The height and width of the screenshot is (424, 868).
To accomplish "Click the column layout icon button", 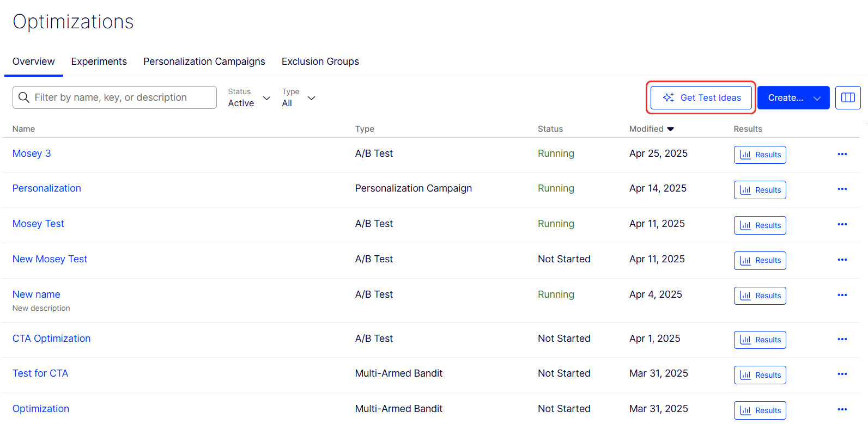I will tap(848, 97).
